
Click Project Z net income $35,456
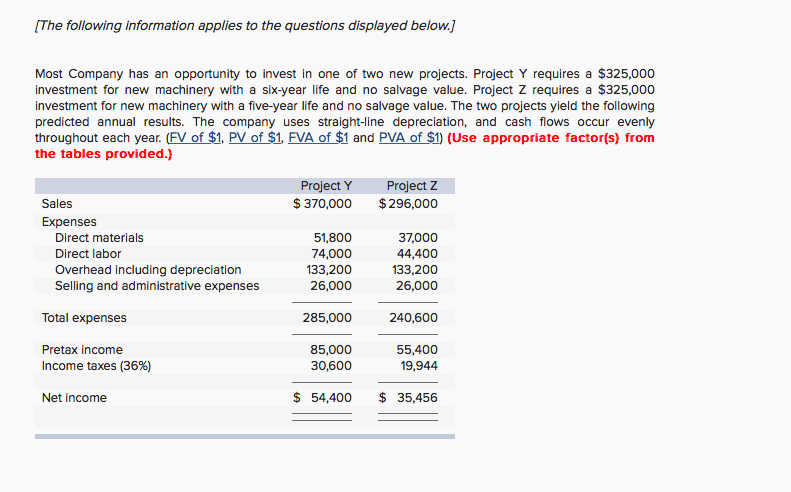(408, 398)
